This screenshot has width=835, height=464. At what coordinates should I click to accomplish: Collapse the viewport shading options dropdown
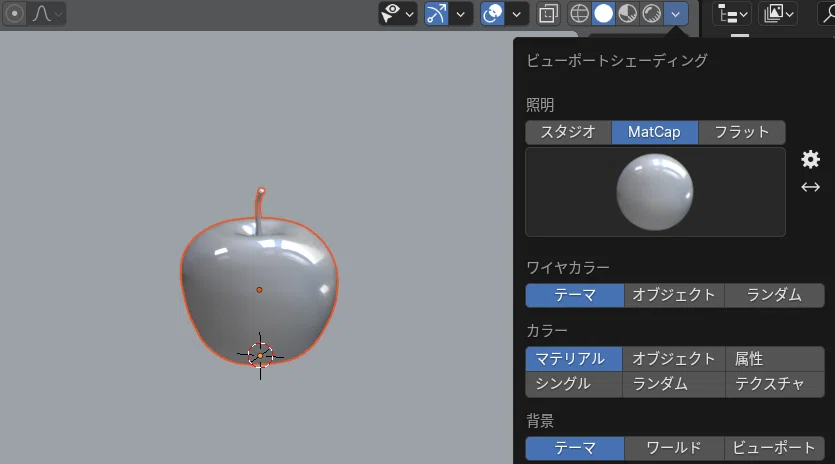point(676,14)
